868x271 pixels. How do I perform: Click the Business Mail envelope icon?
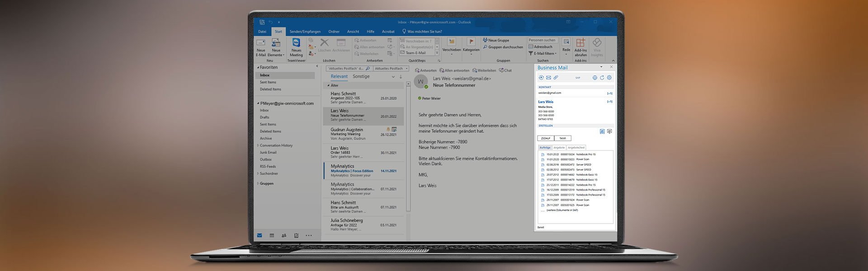tap(548, 78)
